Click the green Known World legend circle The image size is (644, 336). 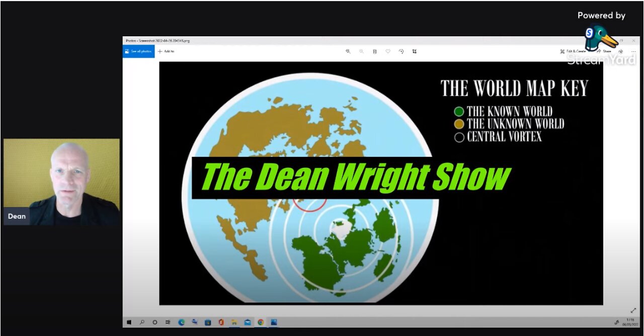459,112
